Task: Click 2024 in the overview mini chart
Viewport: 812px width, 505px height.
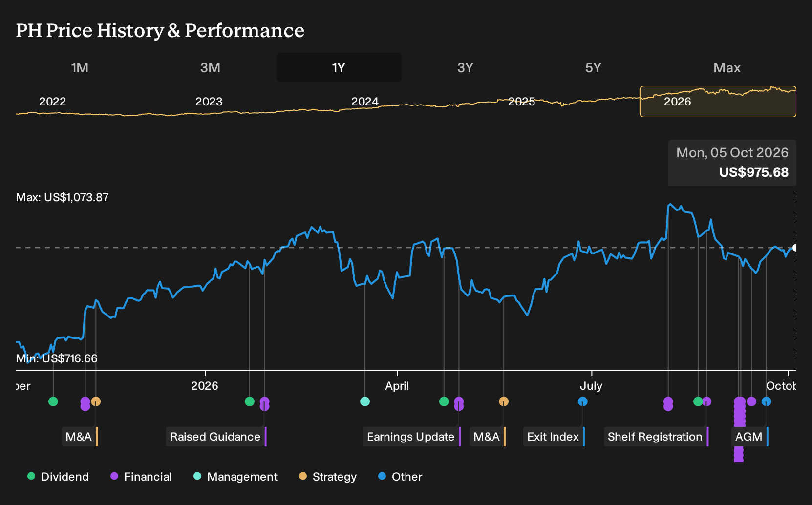Action: [x=365, y=102]
